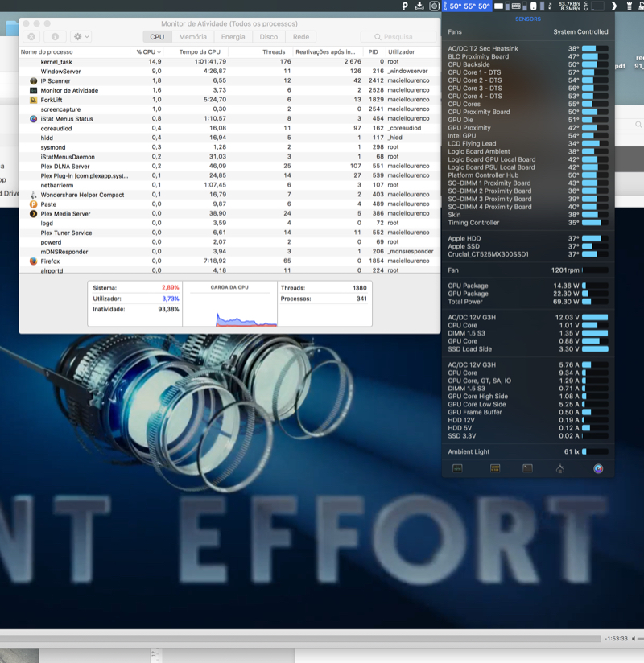Screen dimensions: 644x663
Task: Select the IP Scanner process icon
Action: [34, 80]
